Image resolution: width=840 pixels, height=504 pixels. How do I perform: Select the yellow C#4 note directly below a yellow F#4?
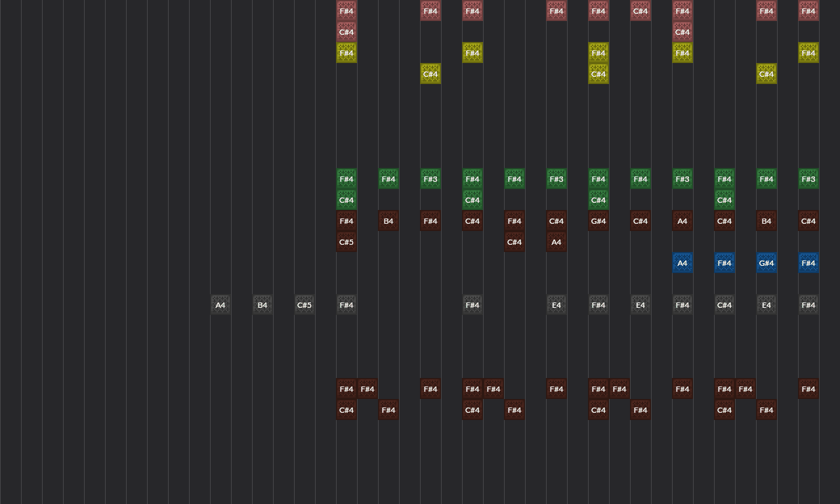(x=598, y=74)
